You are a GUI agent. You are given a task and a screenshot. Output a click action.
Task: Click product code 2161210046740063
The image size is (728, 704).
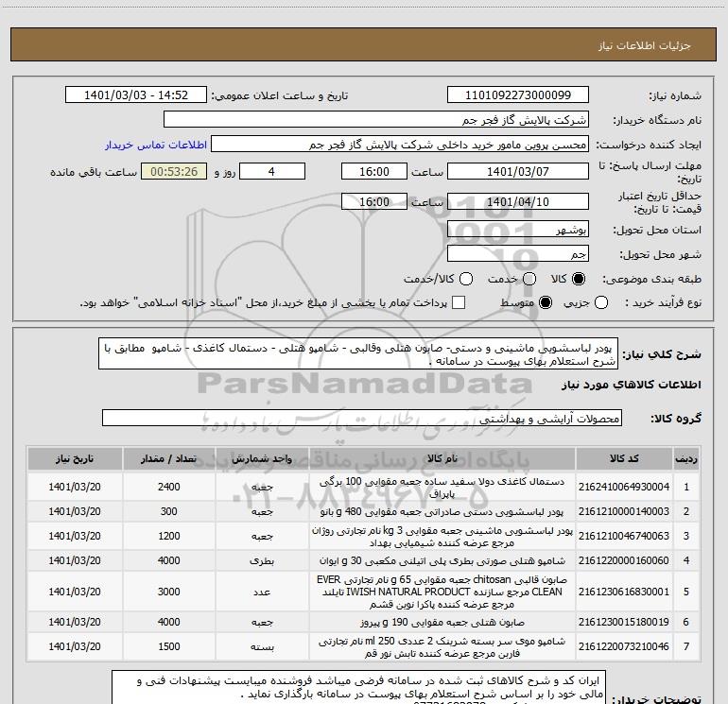624,536
